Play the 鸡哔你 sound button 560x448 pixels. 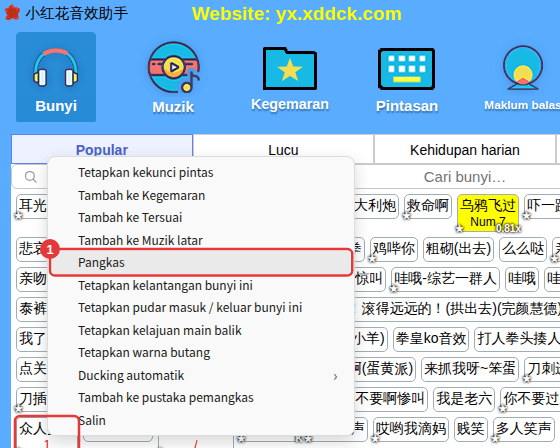(x=394, y=248)
